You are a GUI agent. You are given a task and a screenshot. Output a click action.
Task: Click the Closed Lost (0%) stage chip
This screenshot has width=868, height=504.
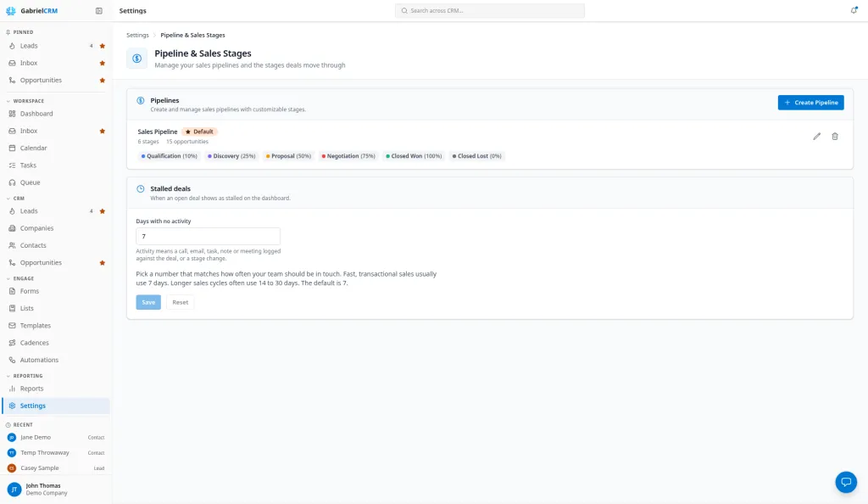point(476,156)
